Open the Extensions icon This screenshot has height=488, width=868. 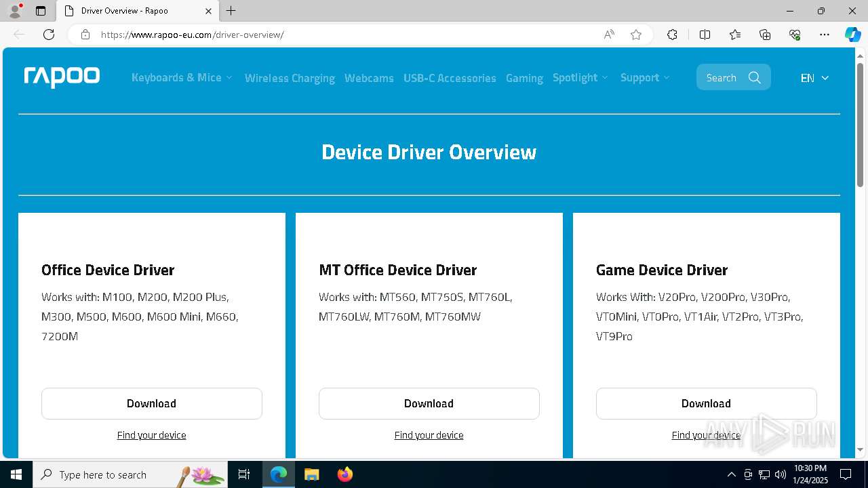tap(672, 35)
